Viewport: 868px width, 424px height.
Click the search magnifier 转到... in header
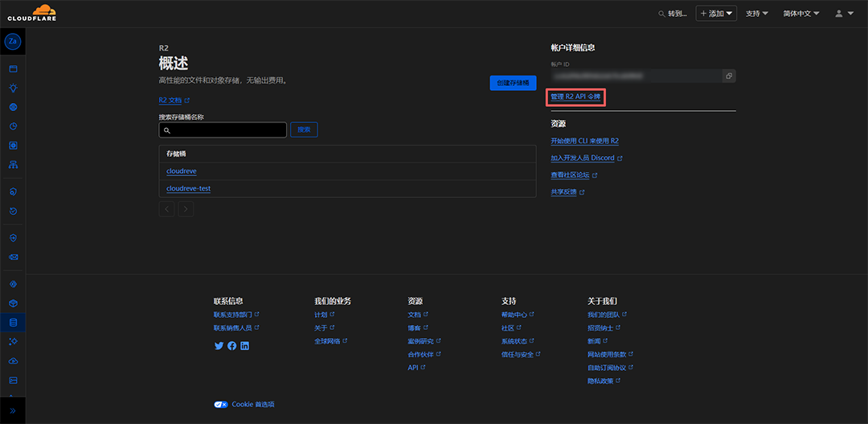click(x=673, y=14)
